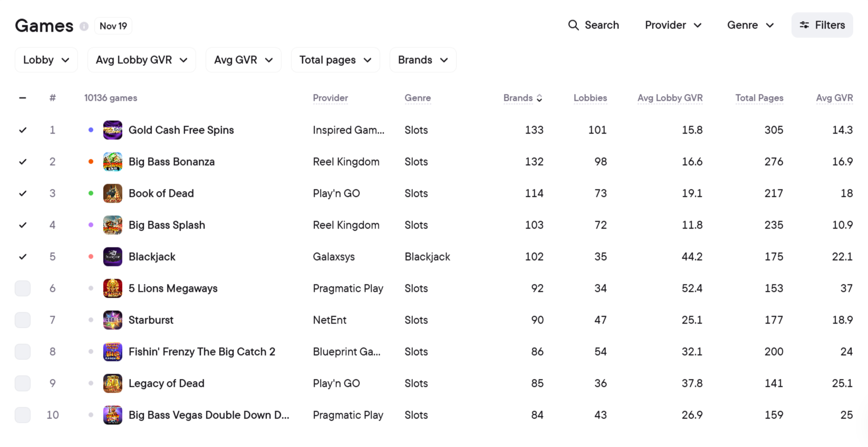This screenshot has width=868, height=447.
Task: Click the Book of Dead game icon
Action: pyautogui.click(x=112, y=193)
